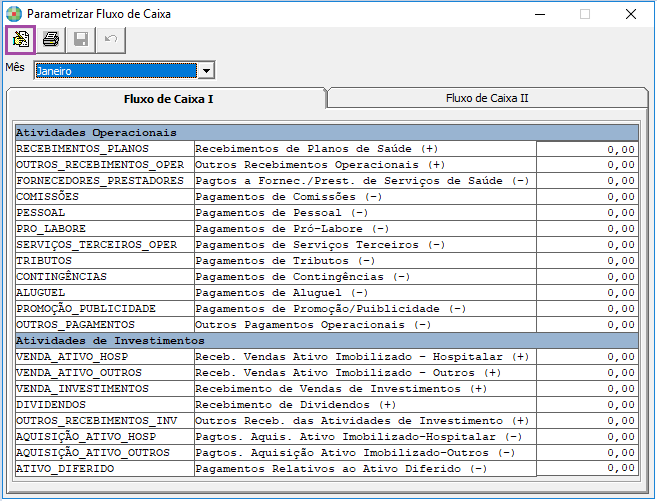
Task: Open the Mês dropdown arrow
Action: [x=207, y=71]
